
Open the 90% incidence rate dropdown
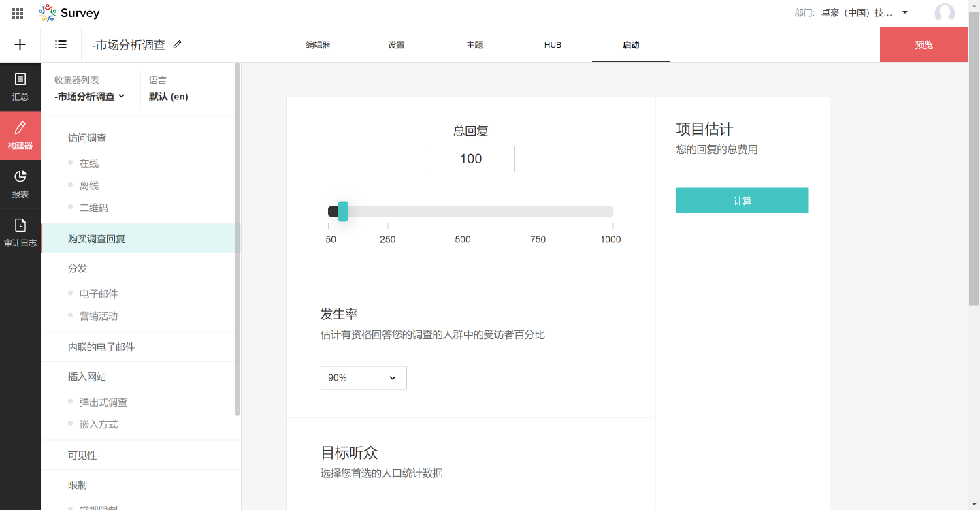(x=363, y=378)
